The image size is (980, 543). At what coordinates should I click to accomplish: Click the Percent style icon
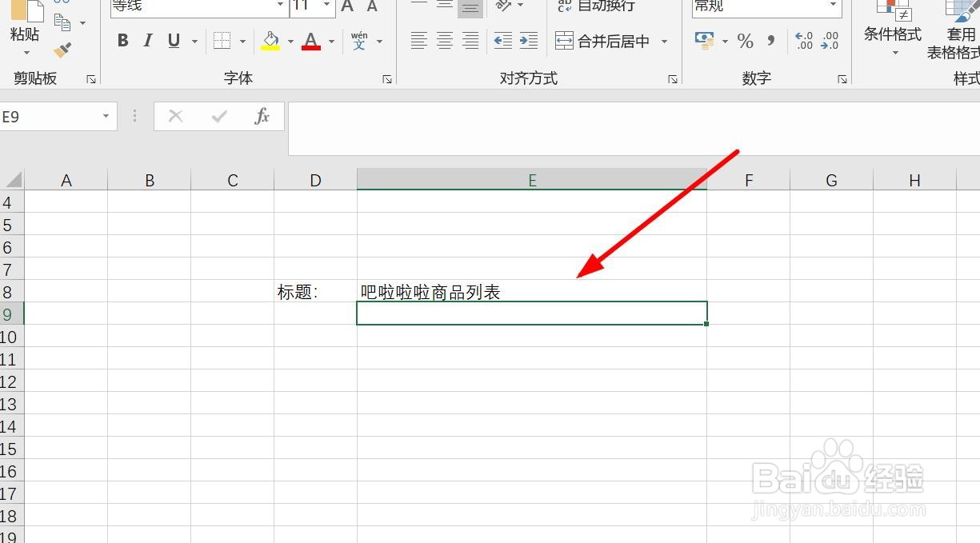click(x=745, y=41)
